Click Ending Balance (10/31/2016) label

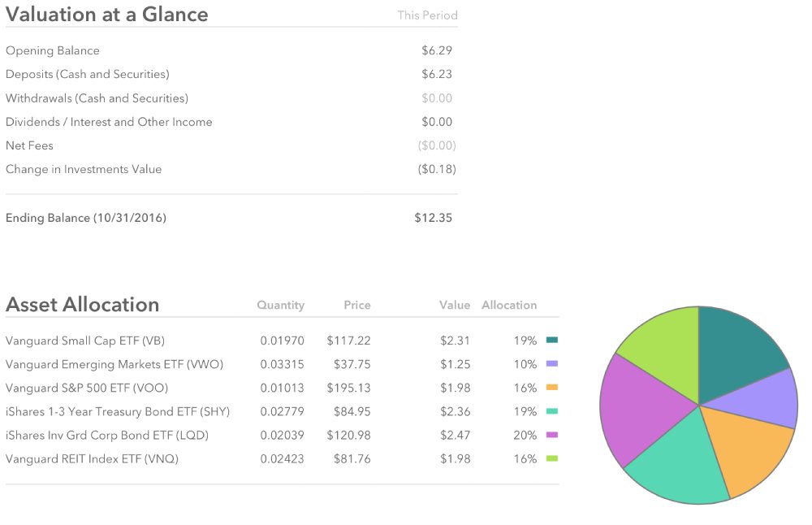click(86, 218)
